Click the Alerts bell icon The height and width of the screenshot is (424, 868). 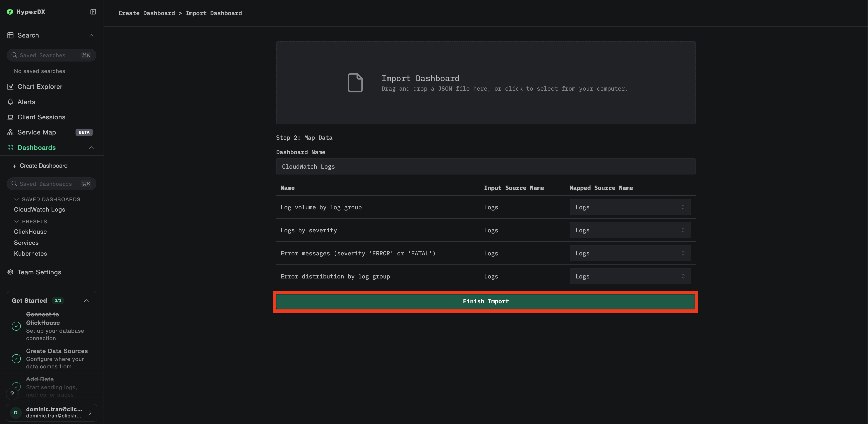point(10,102)
